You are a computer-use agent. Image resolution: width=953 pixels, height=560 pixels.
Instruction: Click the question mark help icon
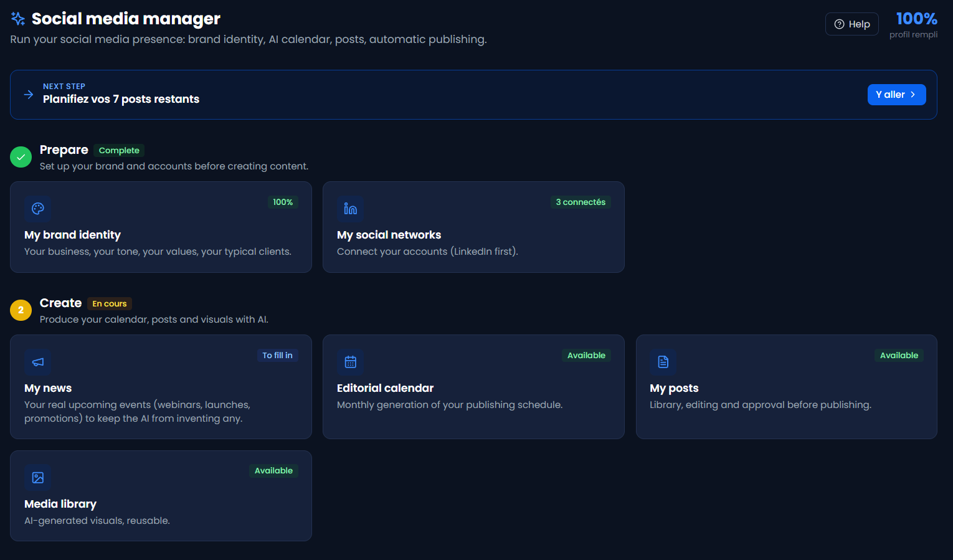[x=839, y=24]
